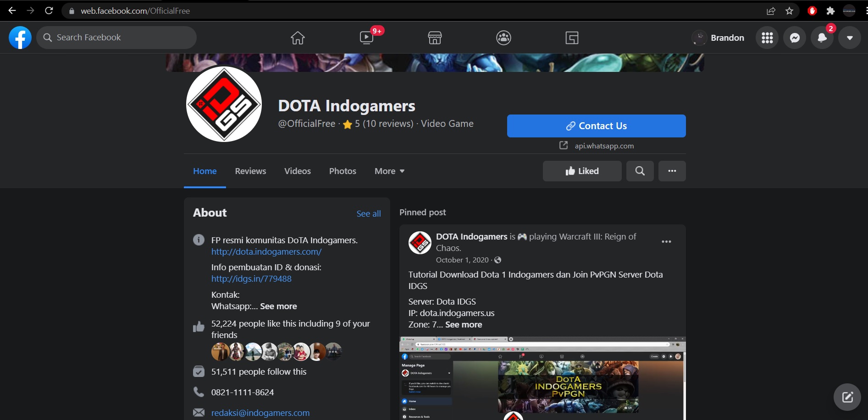Select the Home tab
Screen dimensions: 868x420
[205, 171]
